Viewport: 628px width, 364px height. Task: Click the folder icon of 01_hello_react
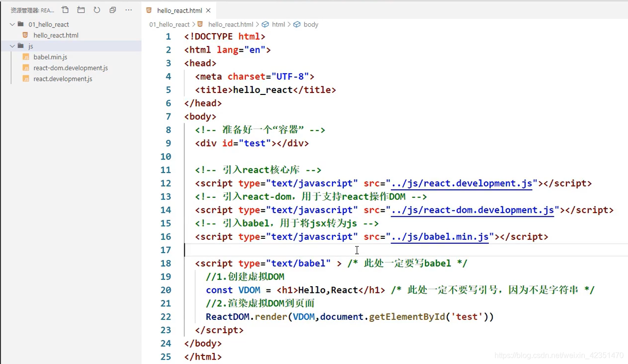[20, 24]
